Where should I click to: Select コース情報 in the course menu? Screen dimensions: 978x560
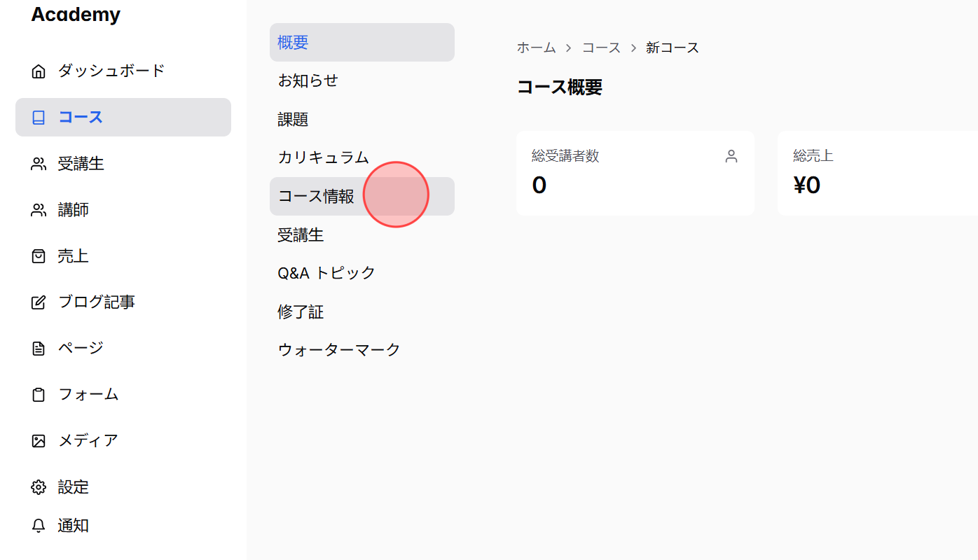point(316,196)
